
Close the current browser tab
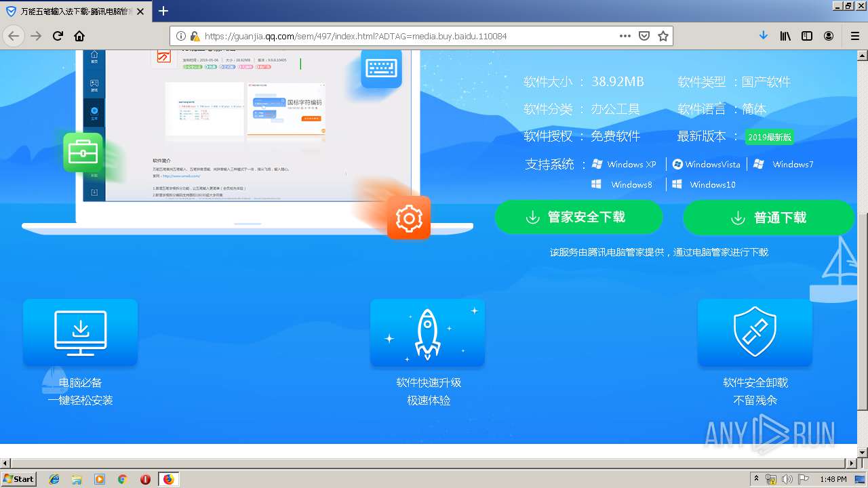click(x=140, y=12)
